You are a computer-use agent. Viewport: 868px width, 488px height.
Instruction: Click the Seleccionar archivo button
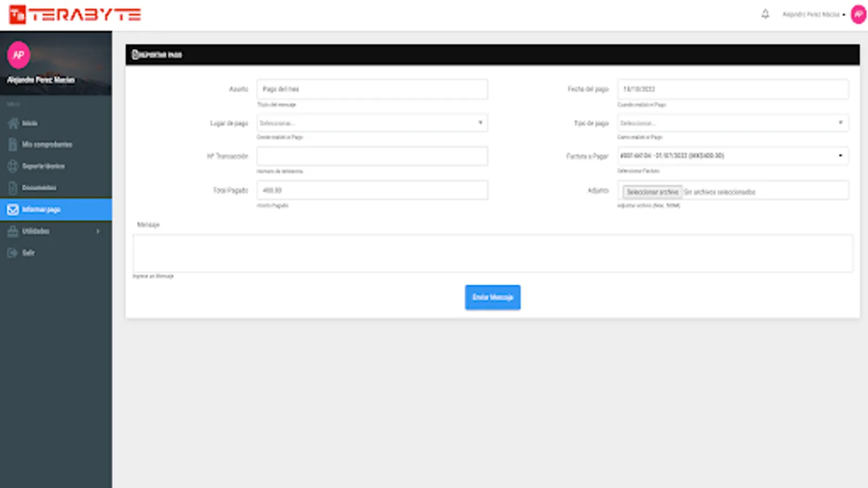pos(652,192)
